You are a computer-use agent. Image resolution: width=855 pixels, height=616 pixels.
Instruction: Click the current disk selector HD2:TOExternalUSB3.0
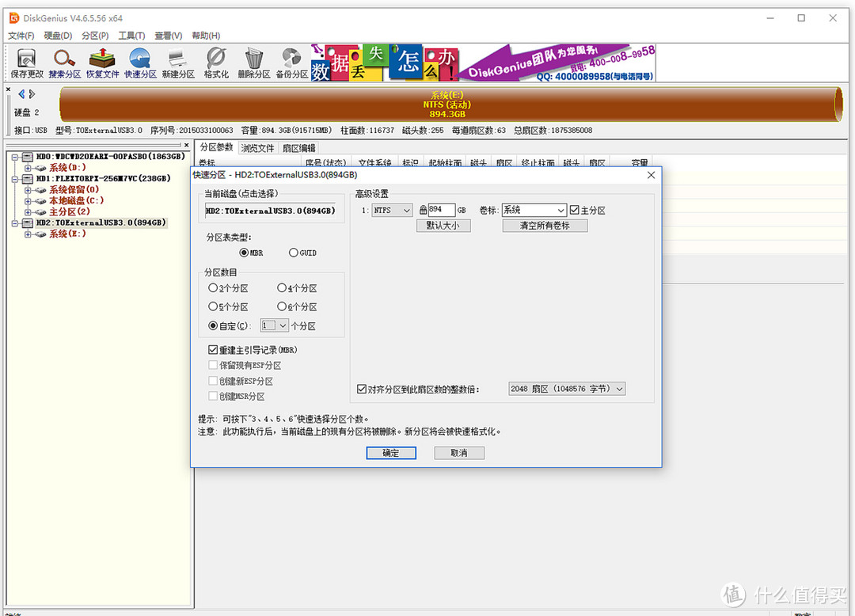(271, 211)
